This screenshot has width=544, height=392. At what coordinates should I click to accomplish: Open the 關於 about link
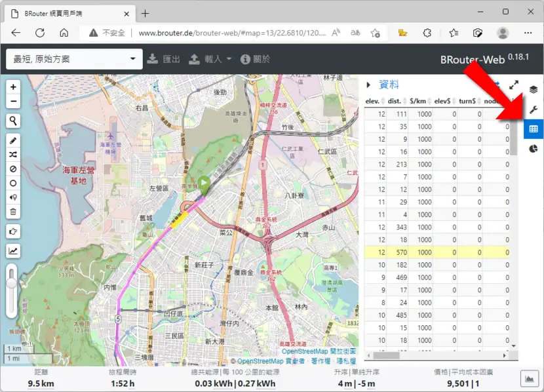[x=255, y=59]
